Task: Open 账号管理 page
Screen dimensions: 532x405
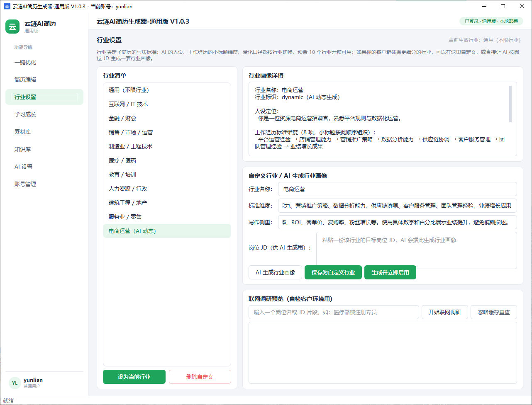Action: pos(44,184)
